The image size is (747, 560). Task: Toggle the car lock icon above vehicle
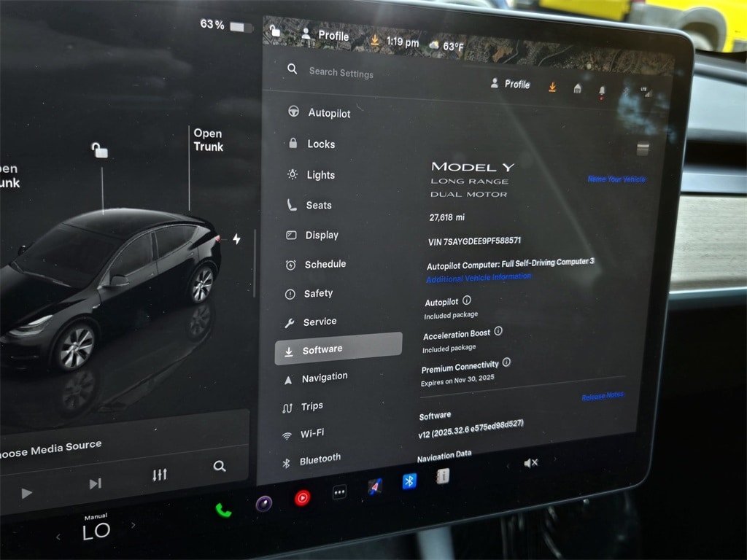(99, 150)
